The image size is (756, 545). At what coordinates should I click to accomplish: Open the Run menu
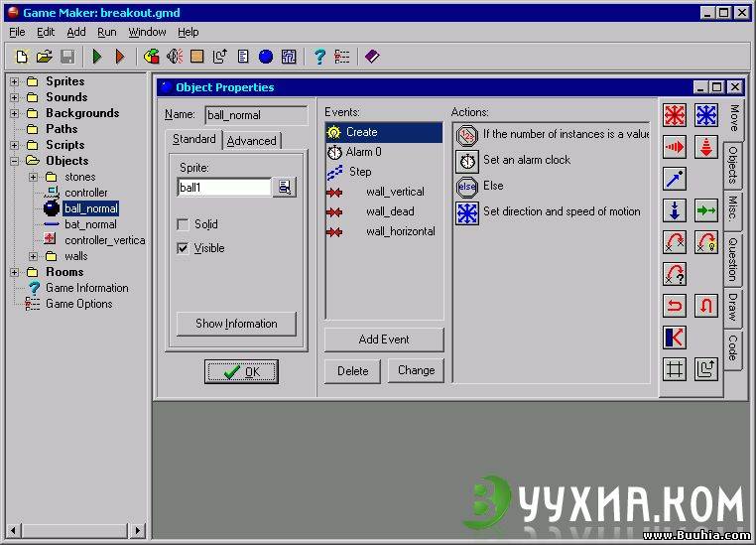107,32
